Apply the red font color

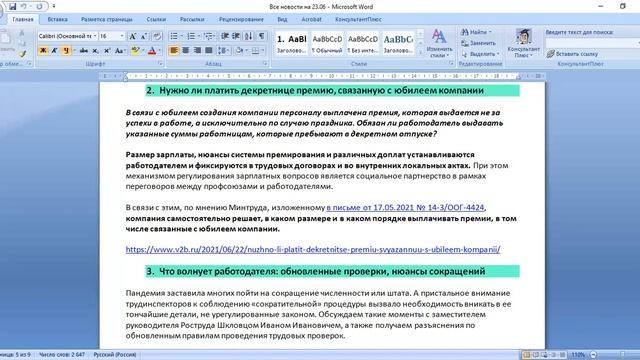point(152,51)
